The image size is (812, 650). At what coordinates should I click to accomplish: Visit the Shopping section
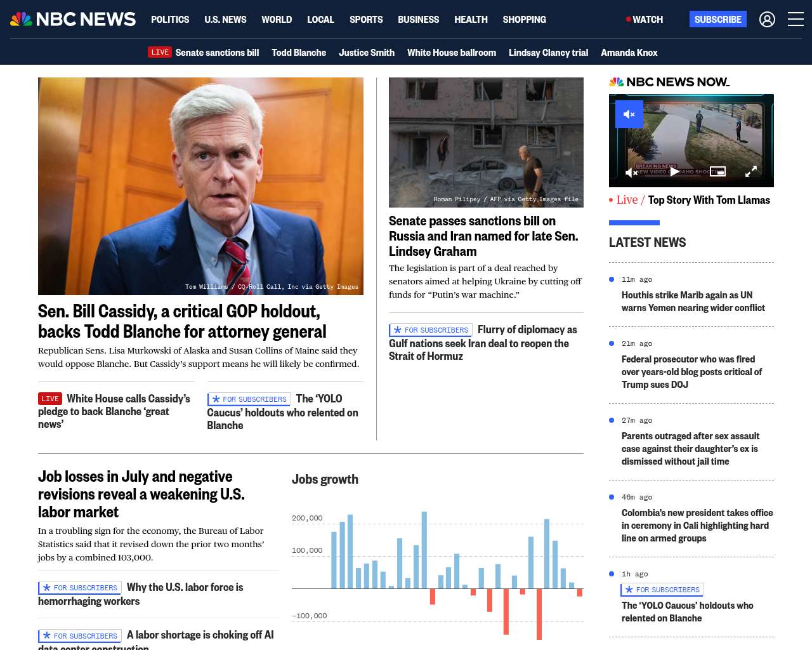[524, 20]
